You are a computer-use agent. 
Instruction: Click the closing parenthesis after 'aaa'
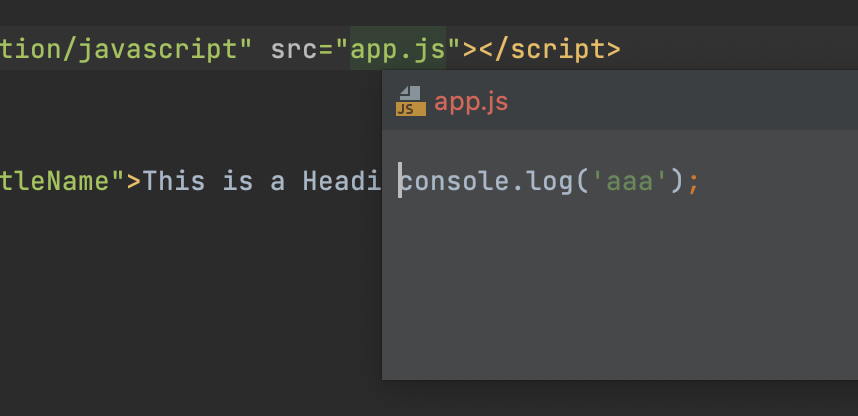click(x=676, y=182)
